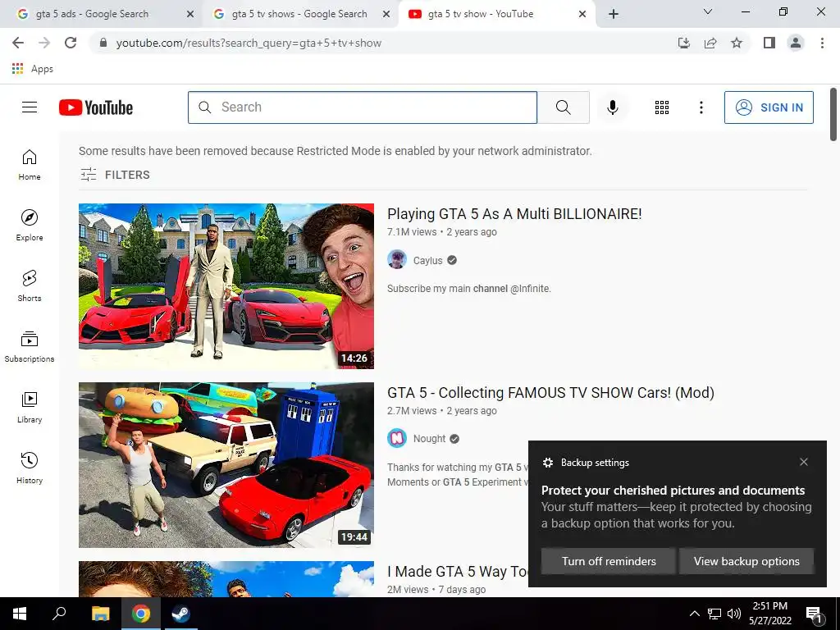
Task: Open Subscriptions in the sidebar
Action: click(30, 347)
